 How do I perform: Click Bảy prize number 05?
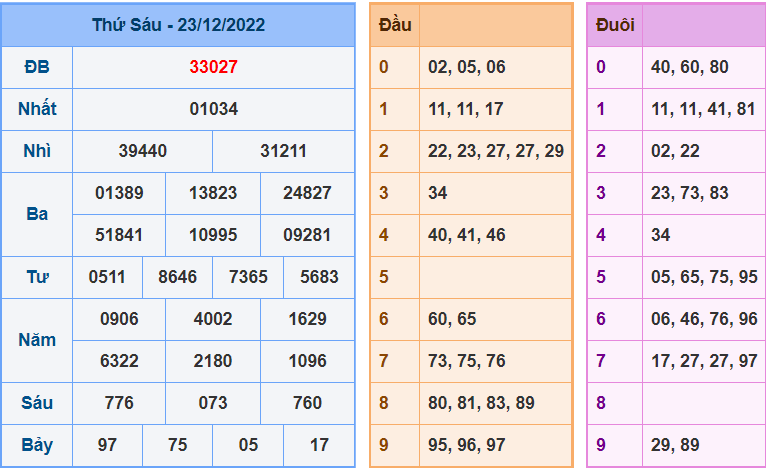[x=248, y=445]
